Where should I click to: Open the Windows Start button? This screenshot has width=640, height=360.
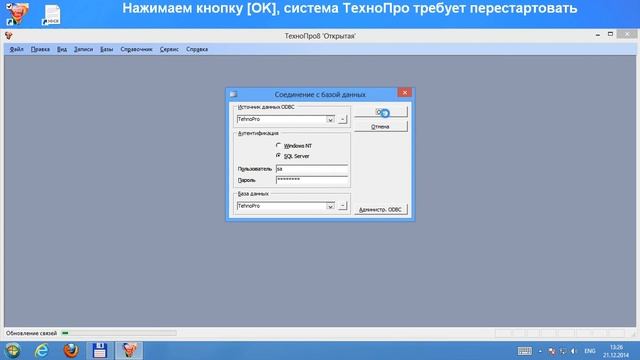13,351
